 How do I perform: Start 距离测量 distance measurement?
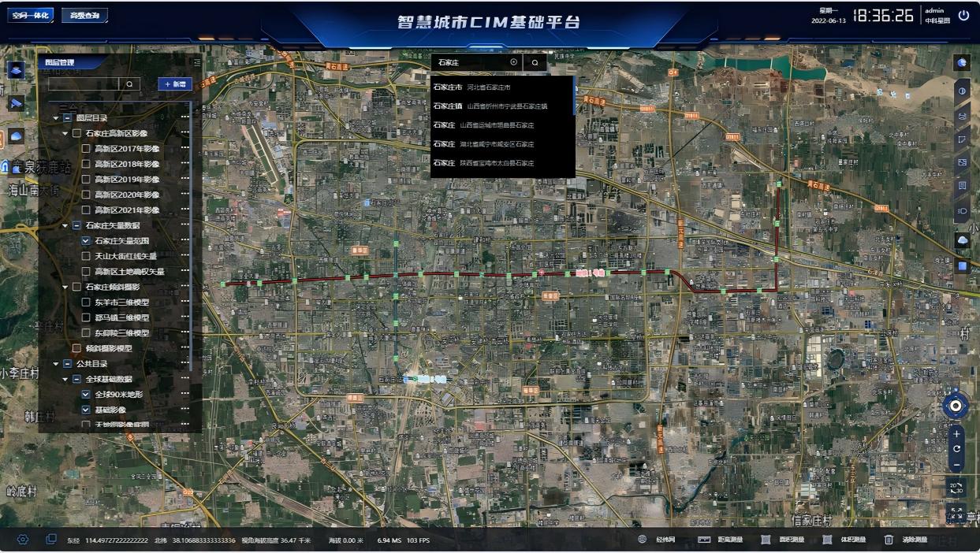721,540
